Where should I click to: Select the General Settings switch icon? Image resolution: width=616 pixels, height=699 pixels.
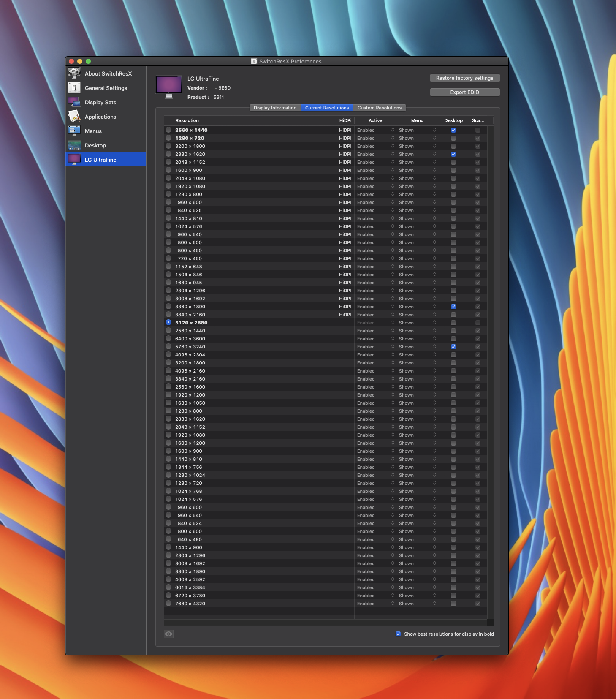[x=74, y=88]
